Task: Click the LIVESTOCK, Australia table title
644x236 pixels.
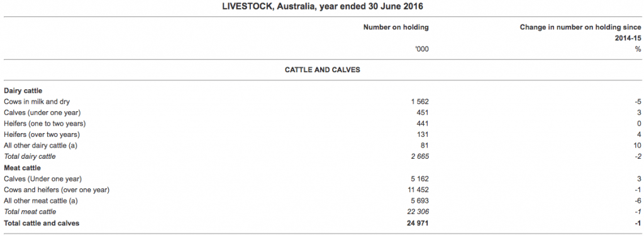Action: coord(322,6)
